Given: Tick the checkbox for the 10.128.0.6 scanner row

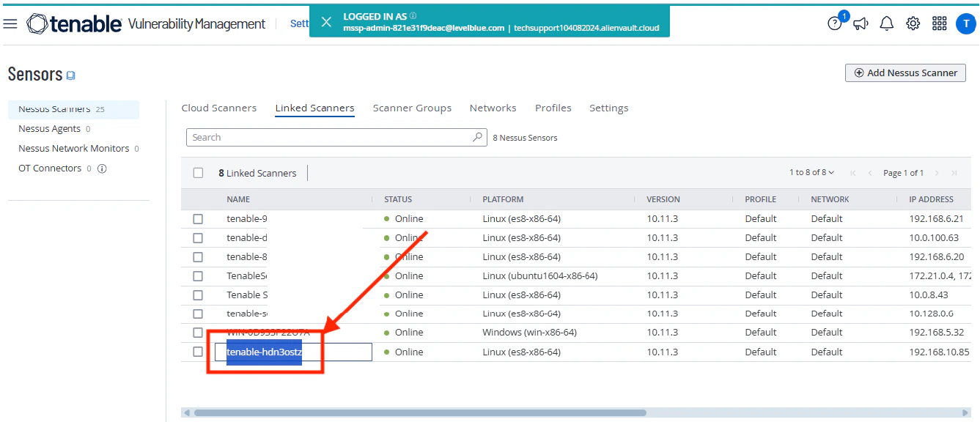Looking at the screenshot, I should pos(198,314).
